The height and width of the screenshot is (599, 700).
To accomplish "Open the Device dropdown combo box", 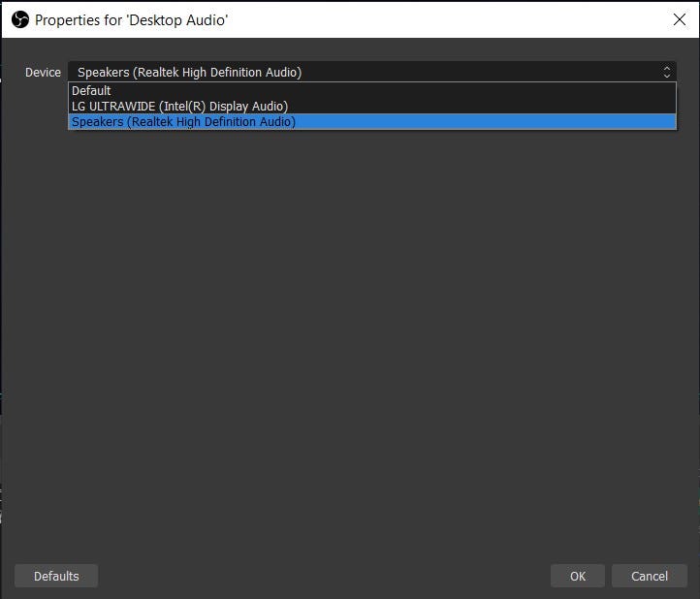I will point(372,72).
